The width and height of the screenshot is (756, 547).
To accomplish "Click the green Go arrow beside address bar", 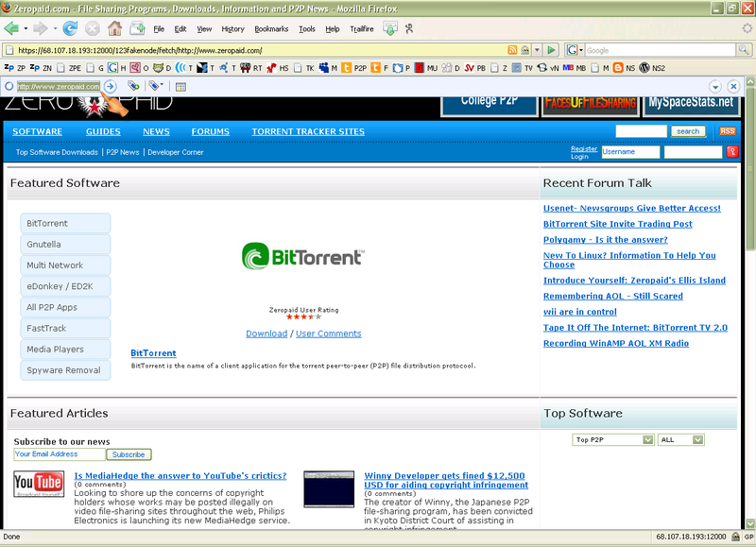I will (x=551, y=50).
